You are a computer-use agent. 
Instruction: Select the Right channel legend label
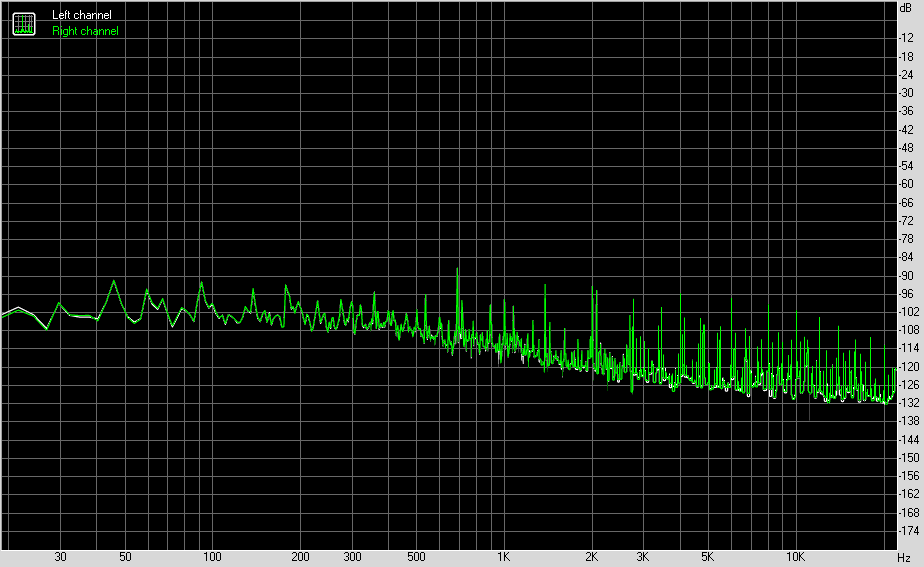(85, 31)
